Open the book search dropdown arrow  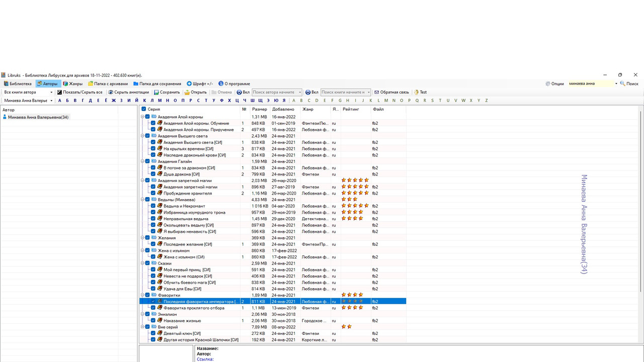click(369, 93)
